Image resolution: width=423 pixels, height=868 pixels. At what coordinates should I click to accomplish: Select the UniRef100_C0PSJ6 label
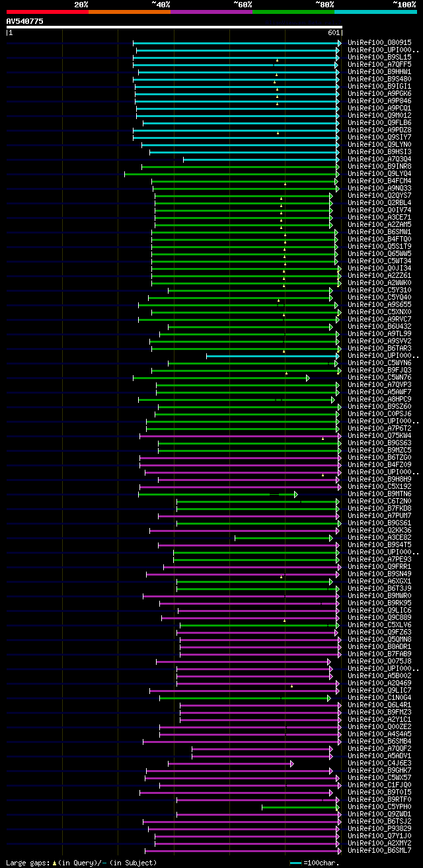point(379,413)
